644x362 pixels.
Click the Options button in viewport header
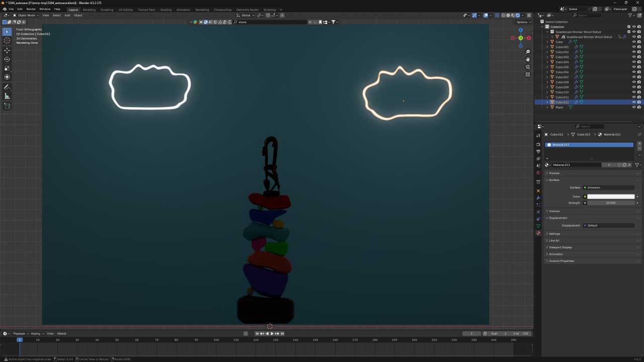(x=522, y=22)
